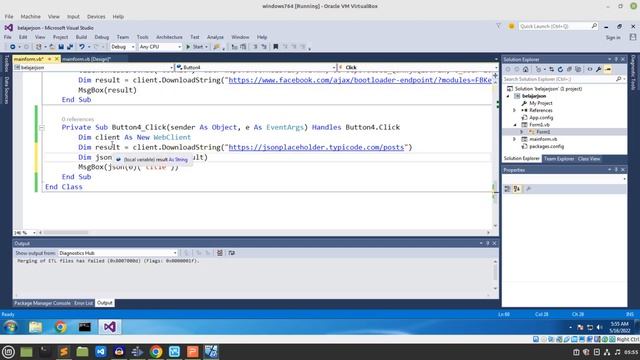Collapse the belajarjson project node
The width and height of the screenshot is (640, 360).
point(509,96)
